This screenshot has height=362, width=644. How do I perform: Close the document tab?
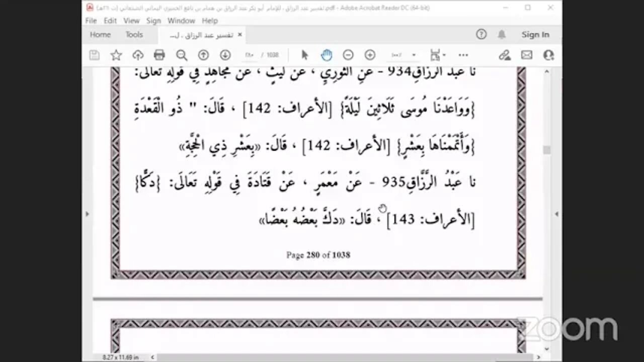pyautogui.click(x=240, y=35)
